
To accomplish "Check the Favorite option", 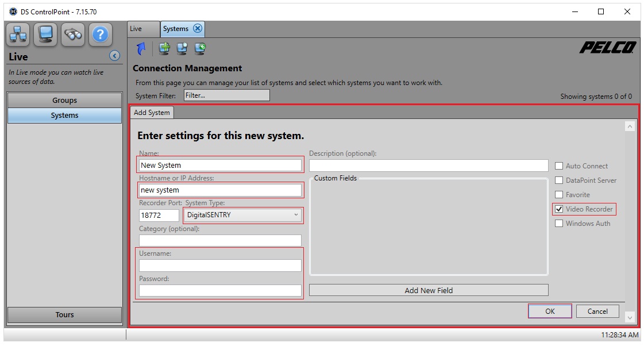I will point(559,194).
